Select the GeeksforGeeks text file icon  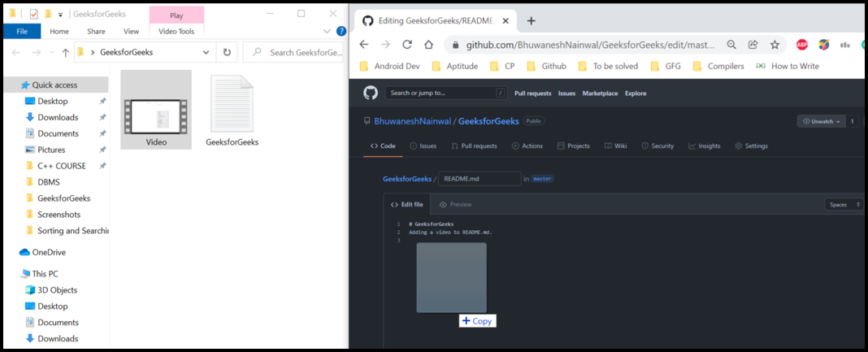click(x=232, y=103)
